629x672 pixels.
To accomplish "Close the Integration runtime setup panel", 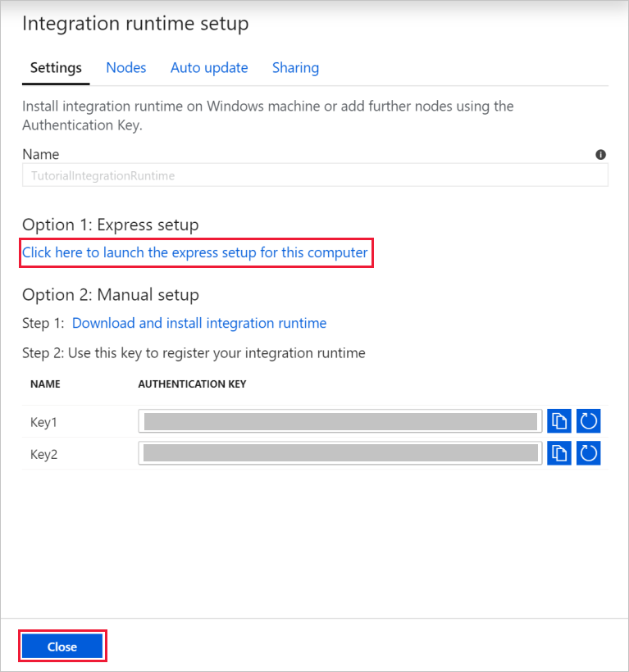I will [x=62, y=646].
